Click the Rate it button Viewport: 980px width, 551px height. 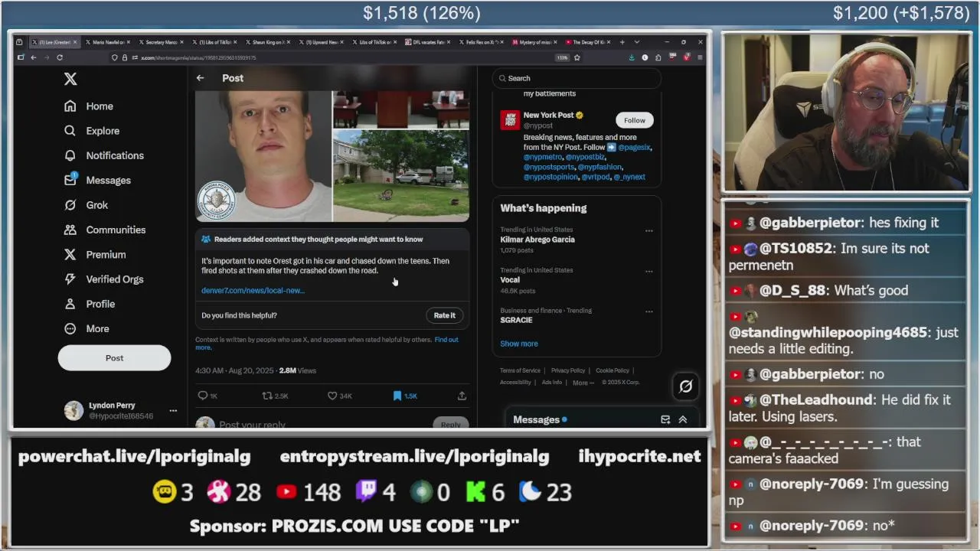[x=444, y=315]
